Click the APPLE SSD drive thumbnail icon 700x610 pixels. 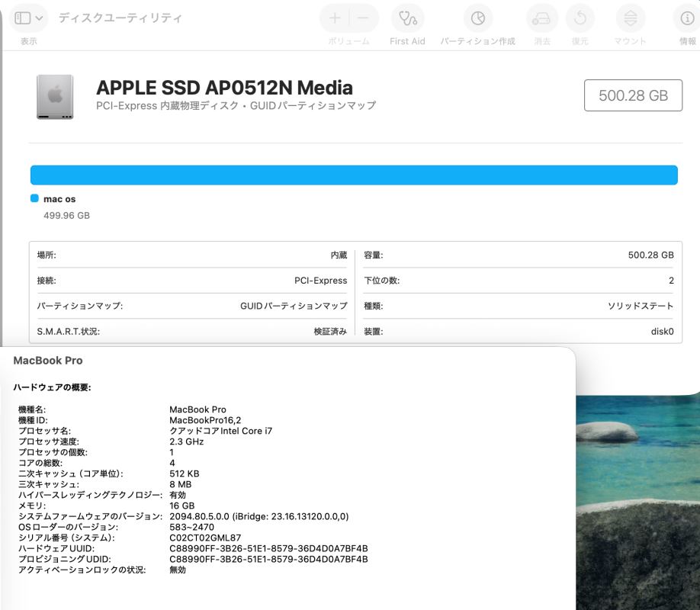tap(55, 97)
